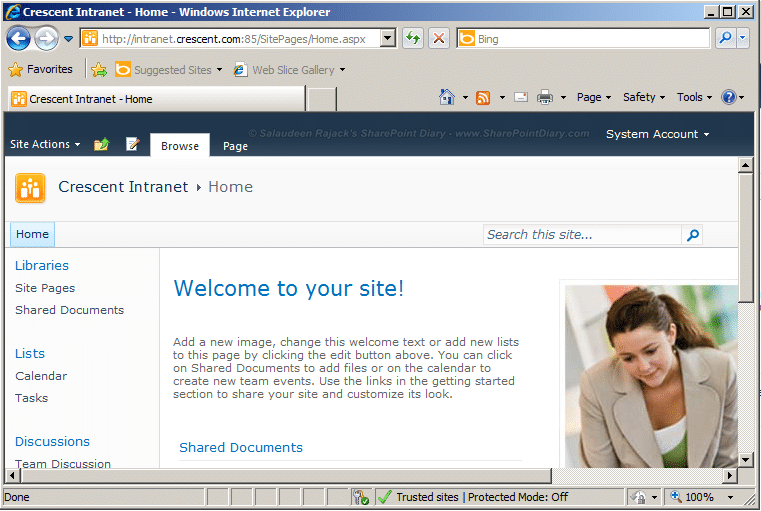Go back with the browser Back arrow
The height and width of the screenshot is (511, 761).
18,38
